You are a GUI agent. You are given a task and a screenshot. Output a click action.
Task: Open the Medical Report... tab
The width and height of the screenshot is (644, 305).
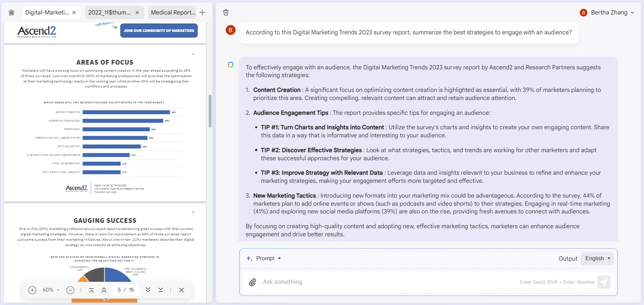pyautogui.click(x=173, y=12)
